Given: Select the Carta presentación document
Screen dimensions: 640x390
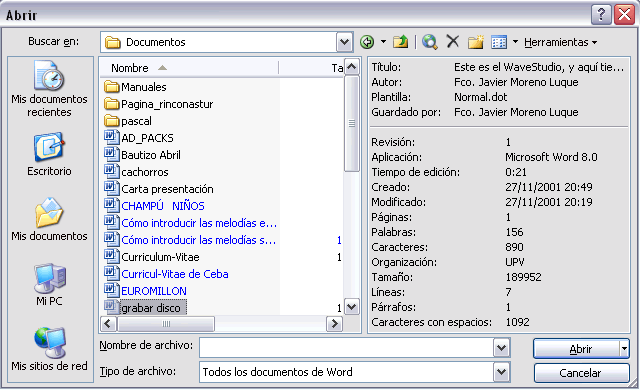Looking at the screenshot, I should 159,189.
